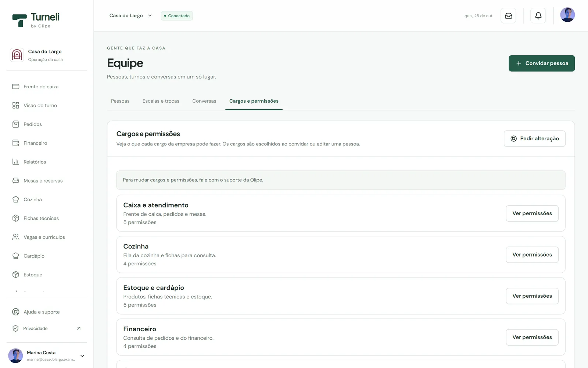Click the "qua., 28 de out." date text

pos(479,16)
